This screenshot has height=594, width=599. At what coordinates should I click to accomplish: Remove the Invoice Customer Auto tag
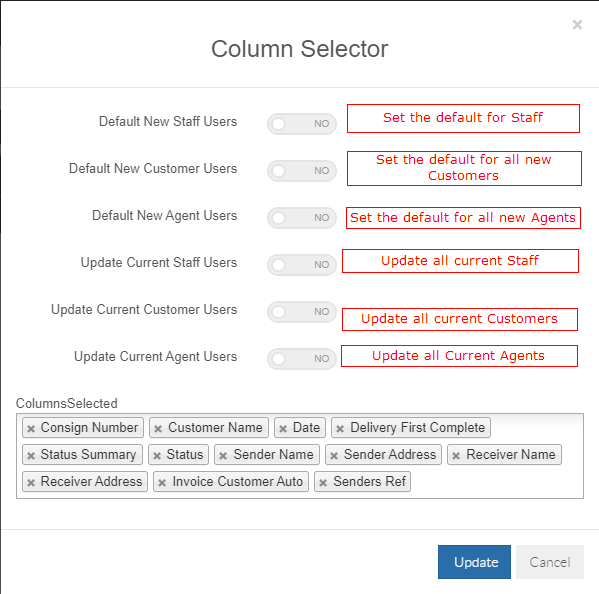click(162, 482)
